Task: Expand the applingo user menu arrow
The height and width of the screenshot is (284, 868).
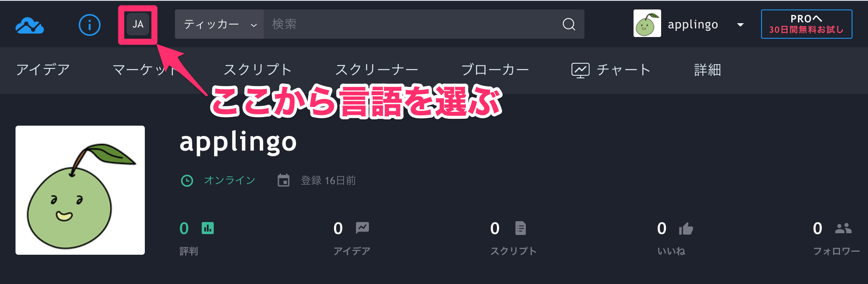Action: [740, 25]
